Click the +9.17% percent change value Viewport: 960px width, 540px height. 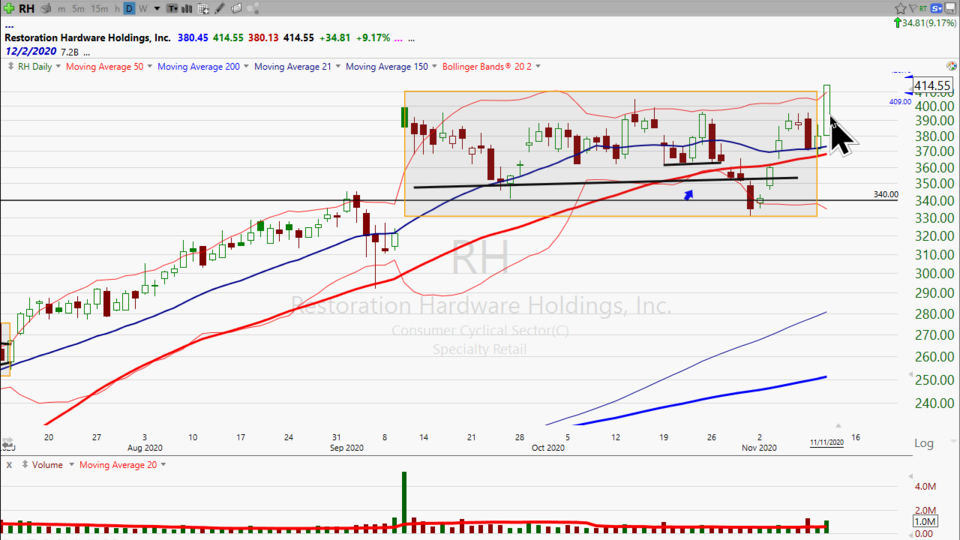point(372,38)
